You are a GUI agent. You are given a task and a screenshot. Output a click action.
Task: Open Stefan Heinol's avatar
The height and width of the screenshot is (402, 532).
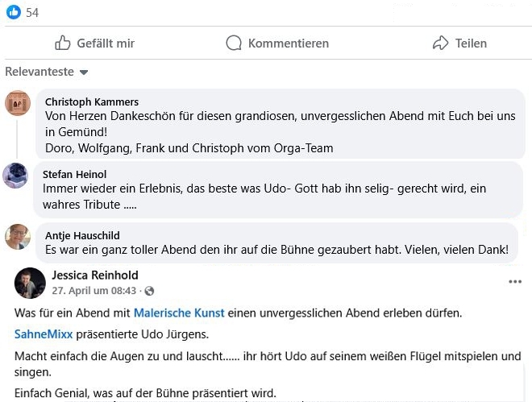pyautogui.click(x=15, y=176)
